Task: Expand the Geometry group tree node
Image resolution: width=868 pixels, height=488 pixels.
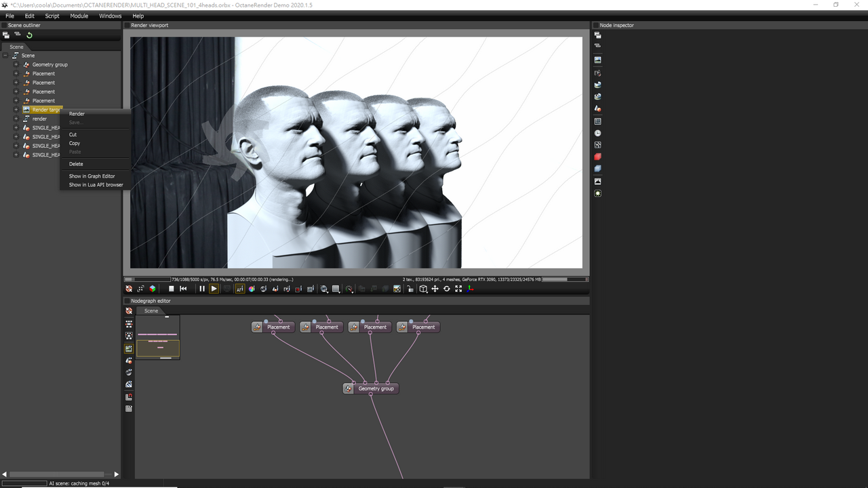Action: (16, 64)
